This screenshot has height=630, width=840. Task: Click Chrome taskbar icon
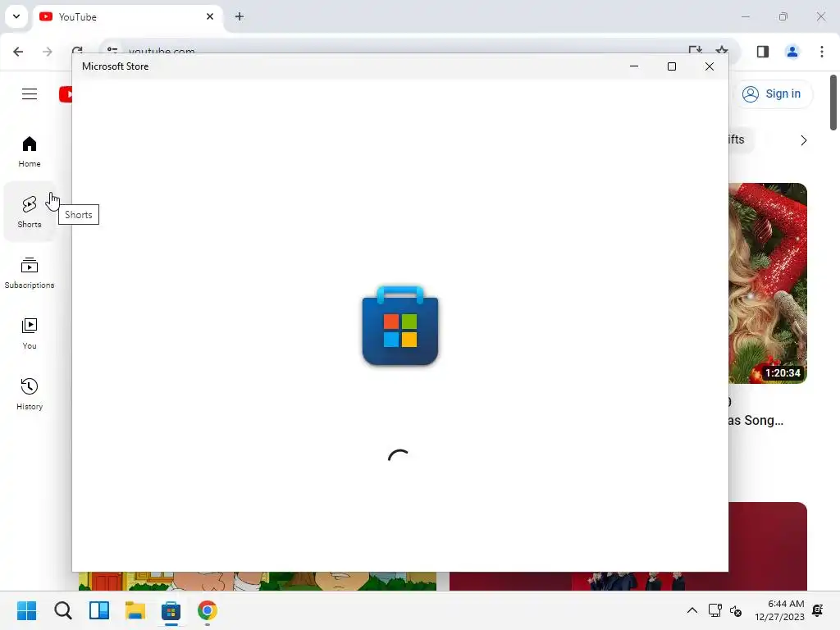pyautogui.click(x=208, y=610)
